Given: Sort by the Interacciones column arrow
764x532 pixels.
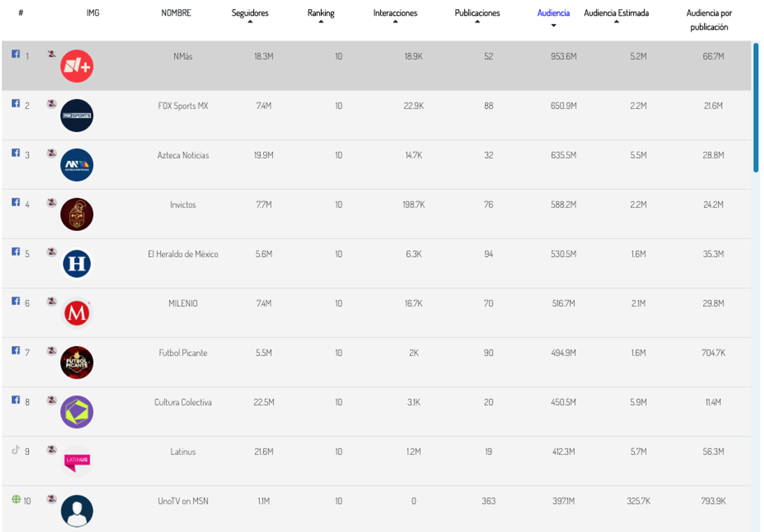Looking at the screenshot, I should 395,22.
